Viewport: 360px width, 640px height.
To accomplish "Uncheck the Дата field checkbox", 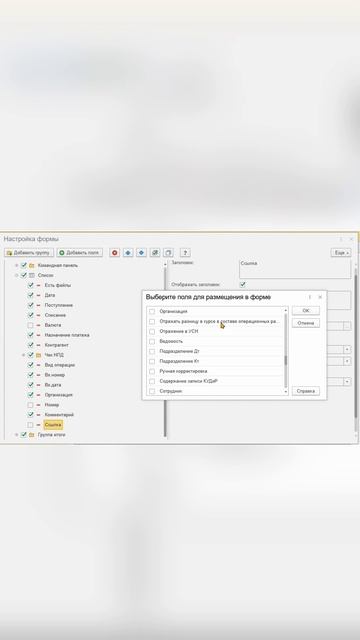I will [x=31, y=295].
